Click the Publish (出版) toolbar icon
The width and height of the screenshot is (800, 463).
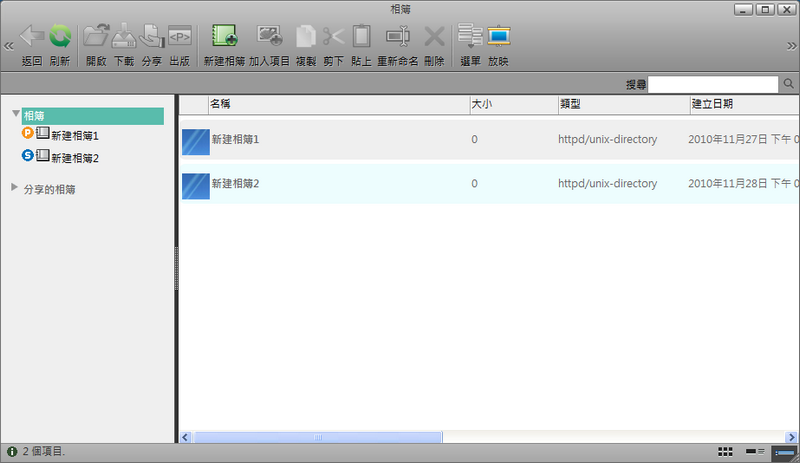tap(179, 38)
